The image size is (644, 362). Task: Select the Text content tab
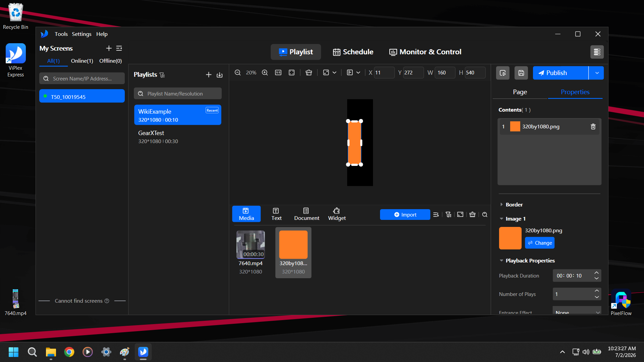click(276, 214)
